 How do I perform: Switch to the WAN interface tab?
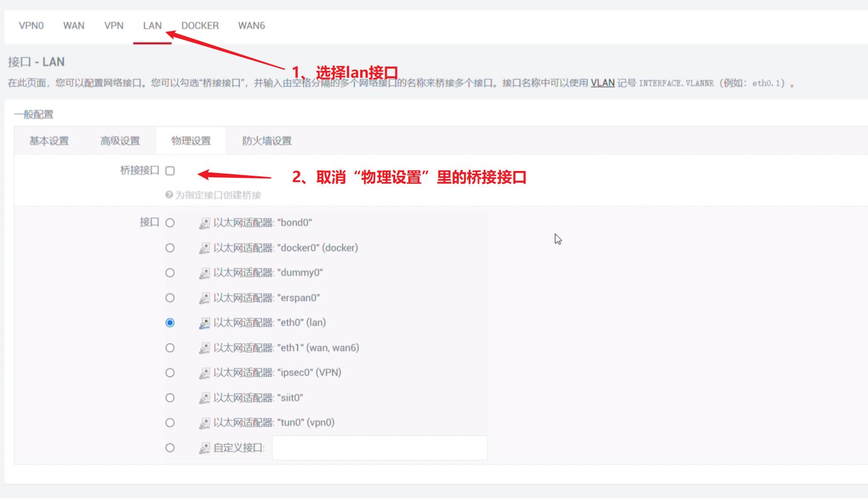[x=74, y=26]
